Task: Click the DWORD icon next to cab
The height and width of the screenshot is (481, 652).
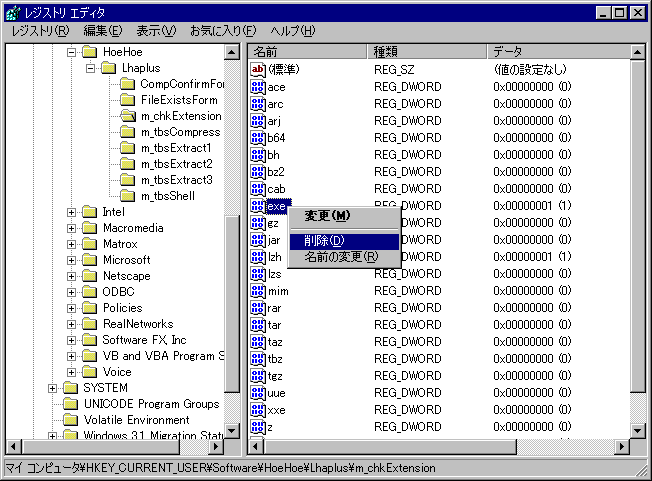Action: 257,189
